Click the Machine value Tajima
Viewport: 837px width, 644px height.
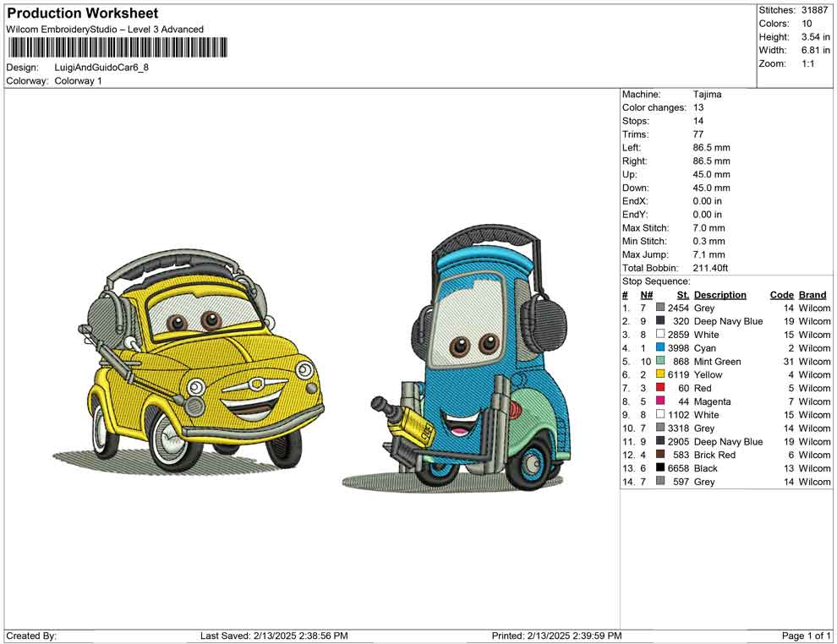[707, 94]
